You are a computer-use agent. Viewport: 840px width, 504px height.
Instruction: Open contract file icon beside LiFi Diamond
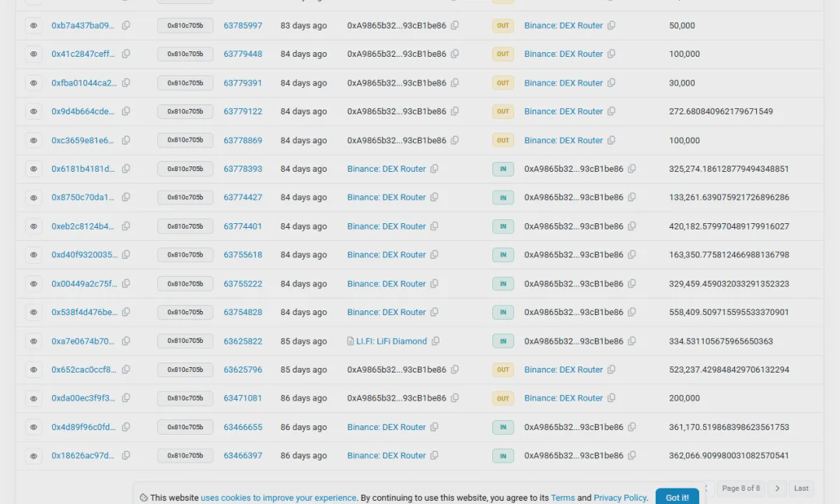click(x=350, y=341)
